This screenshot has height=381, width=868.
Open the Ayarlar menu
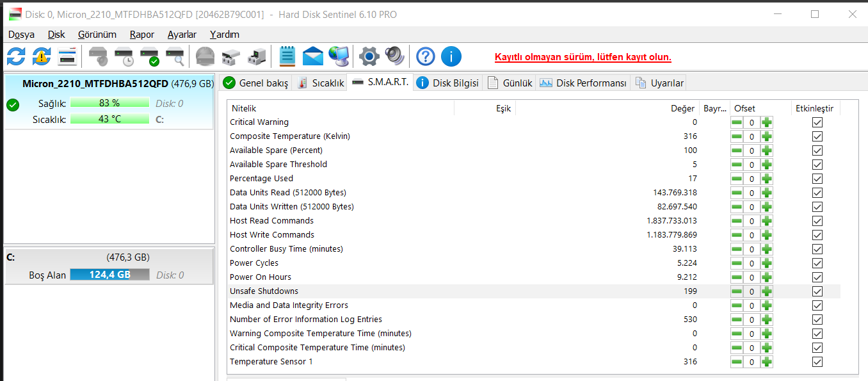coord(182,35)
